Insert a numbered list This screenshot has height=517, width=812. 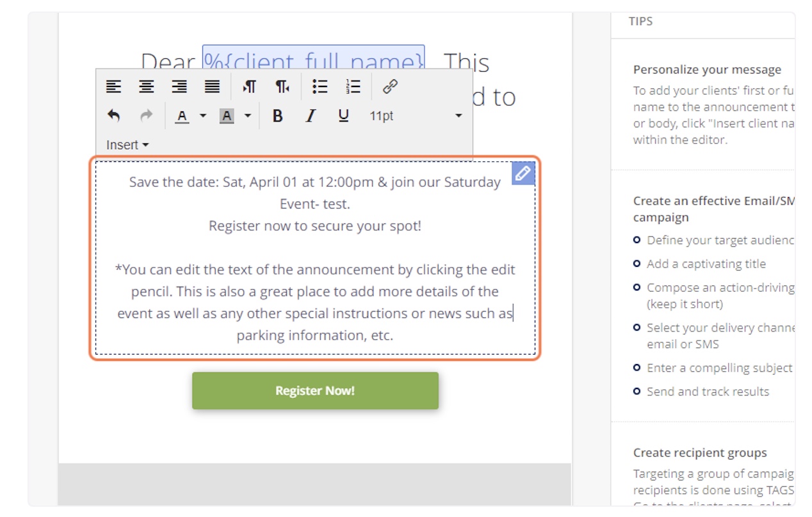click(x=353, y=86)
